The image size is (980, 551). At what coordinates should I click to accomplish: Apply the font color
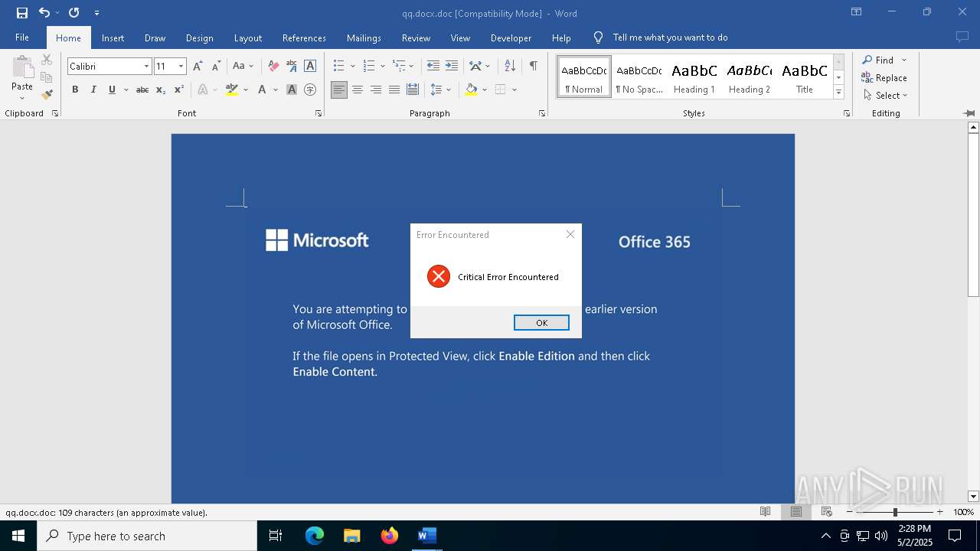point(262,90)
